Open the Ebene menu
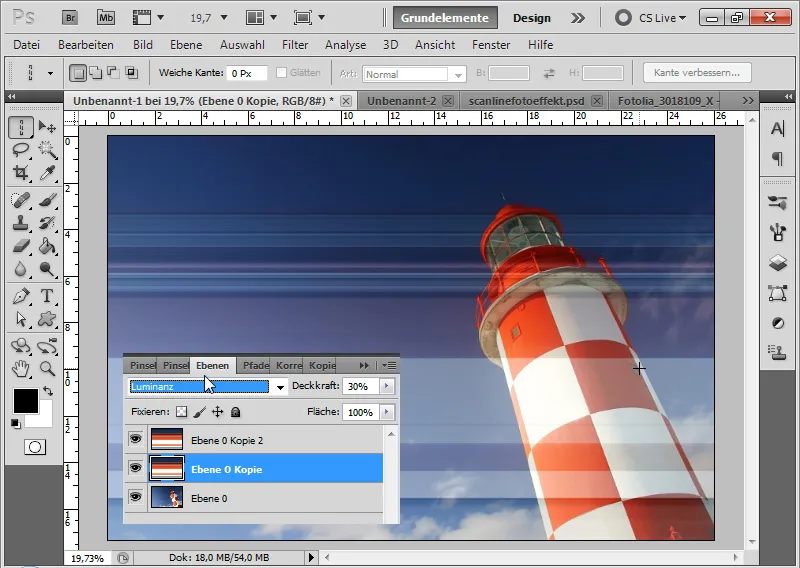This screenshot has height=568, width=800. pos(186,45)
